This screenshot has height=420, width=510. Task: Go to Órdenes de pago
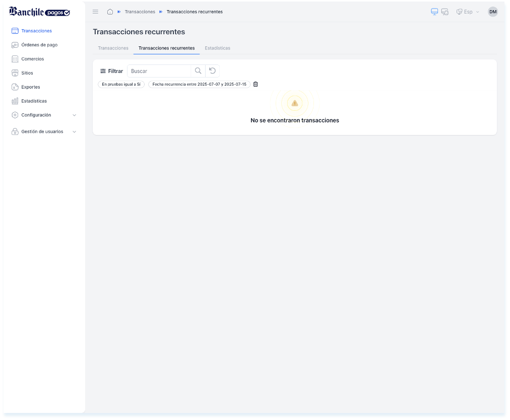click(x=39, y=45)
